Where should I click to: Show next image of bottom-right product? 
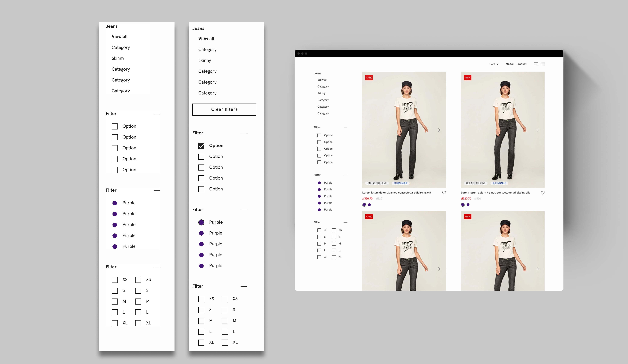[538, 269]
